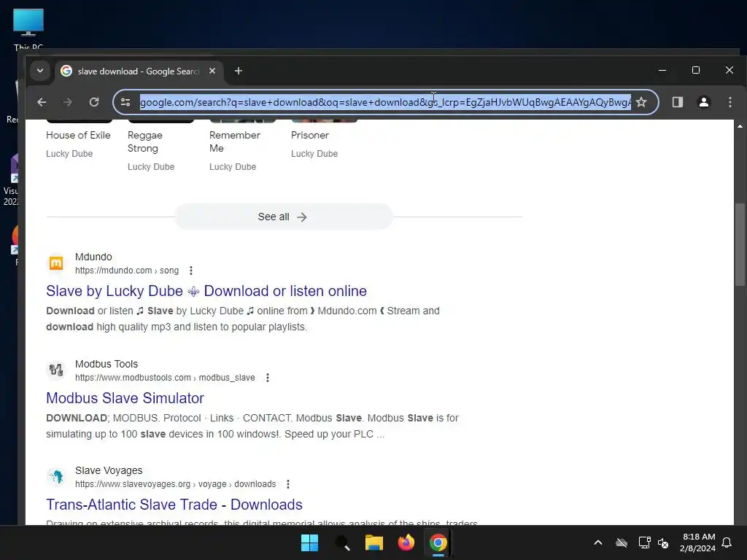This screenshot has width=747, height=560.
Task: Click Modbus Tools site name
Action: tap(107, 364)
